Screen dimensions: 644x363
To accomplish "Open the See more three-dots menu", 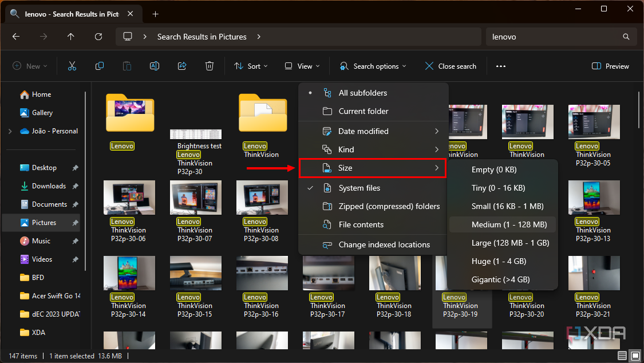I will (x=501, y=66).
